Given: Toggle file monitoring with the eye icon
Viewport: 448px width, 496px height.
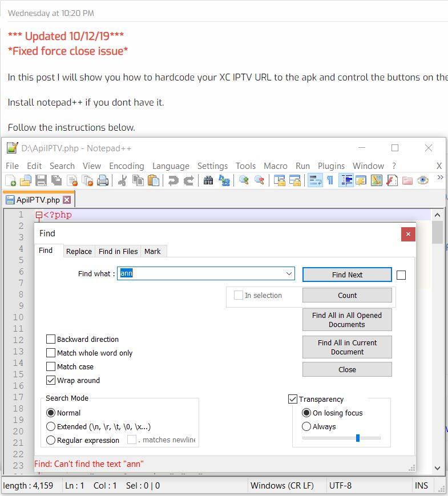Looking at the screenshot, I should (423, 180).
